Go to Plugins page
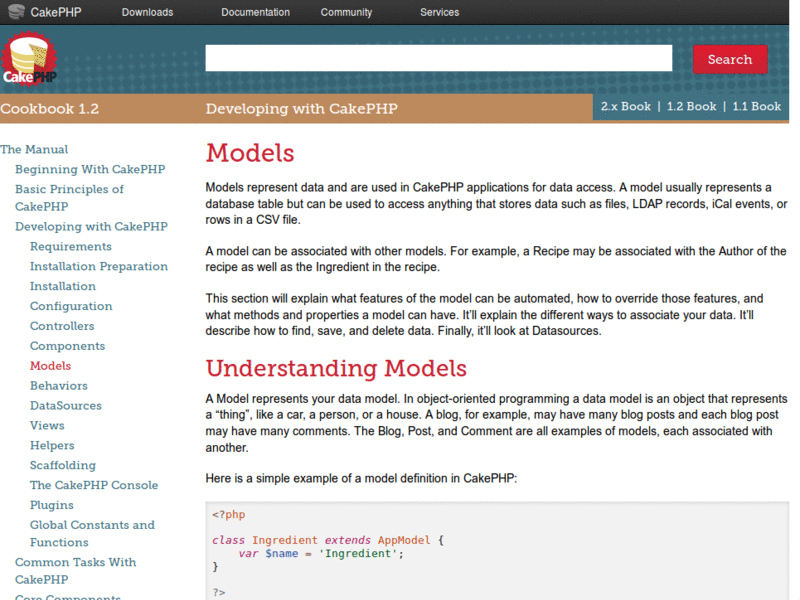 pyautogui.click(x=52, y=505)
